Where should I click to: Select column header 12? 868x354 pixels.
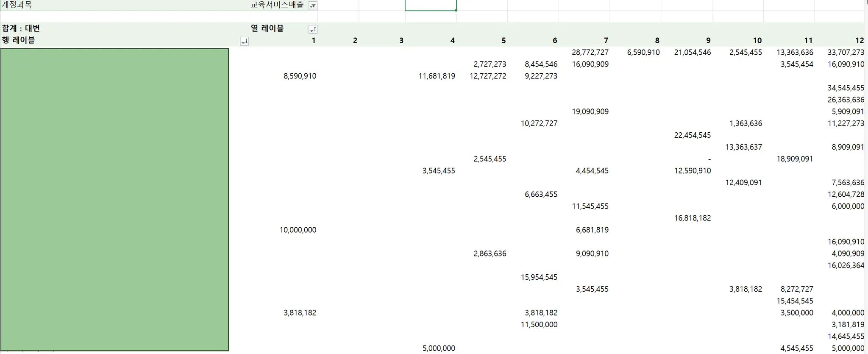point(860,41)
